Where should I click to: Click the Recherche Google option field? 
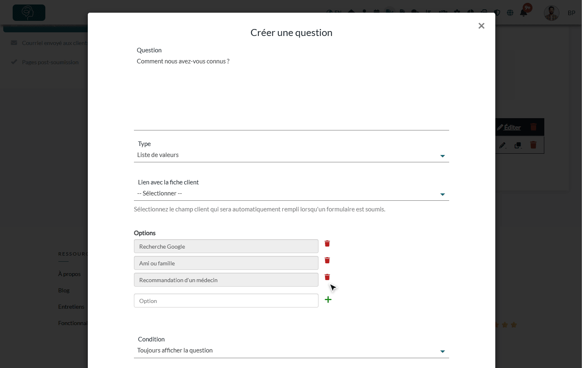pos(226,246)
